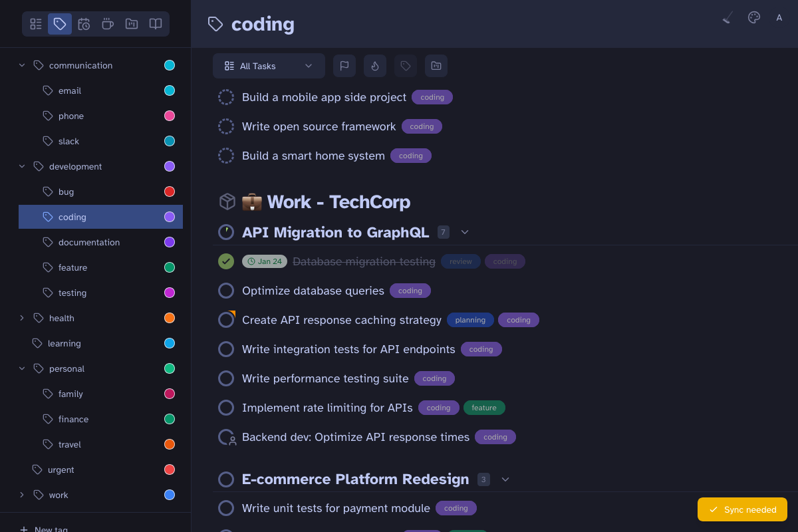Click the Sync needed button
The height and width of the screenshot is (532, 798).
point(742,509)
